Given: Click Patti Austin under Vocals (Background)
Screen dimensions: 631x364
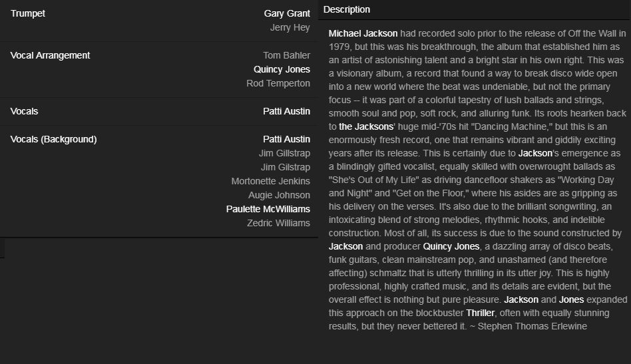Looking at the screenshot, I should tap(286, 139).
